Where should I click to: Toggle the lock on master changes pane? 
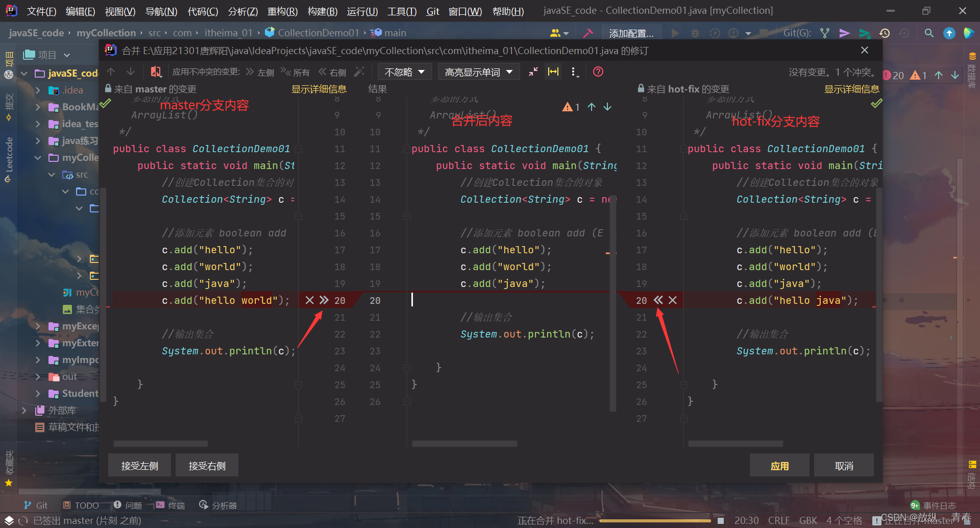108,88
